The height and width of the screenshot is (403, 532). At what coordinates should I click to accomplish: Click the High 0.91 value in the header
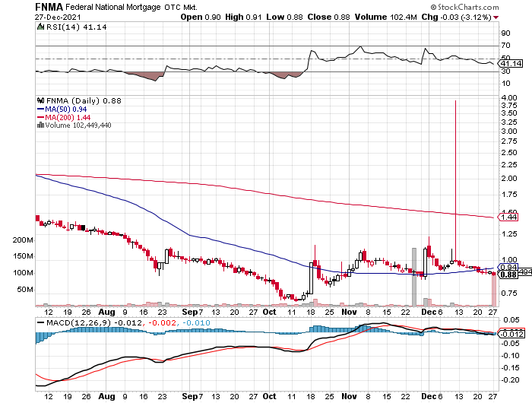click(243, 17)
